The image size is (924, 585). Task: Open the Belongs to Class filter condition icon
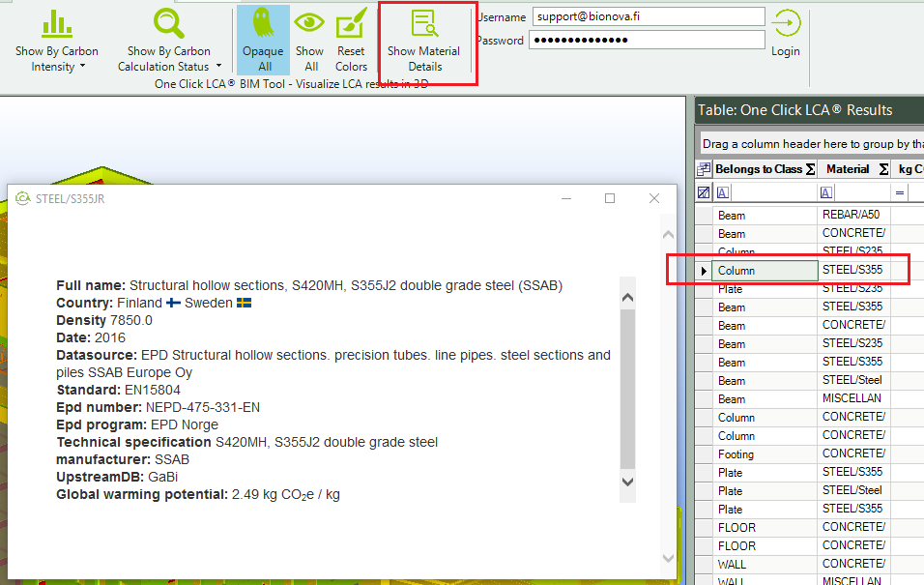[723, 192]
